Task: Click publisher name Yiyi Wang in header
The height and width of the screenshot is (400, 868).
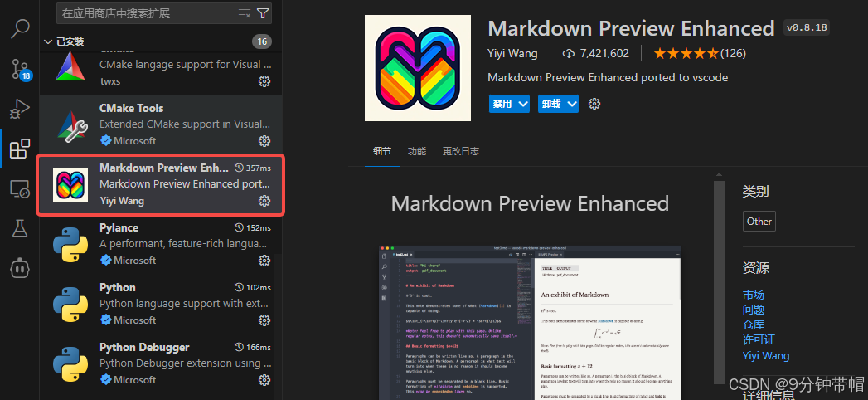Action: click(x=512, y=54)
